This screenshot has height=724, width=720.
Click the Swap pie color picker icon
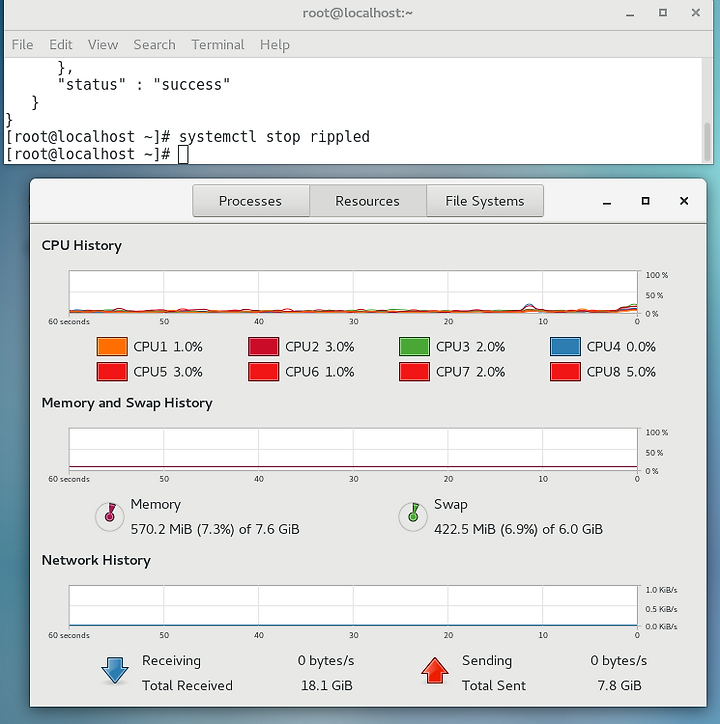click(x=413, y=516)
